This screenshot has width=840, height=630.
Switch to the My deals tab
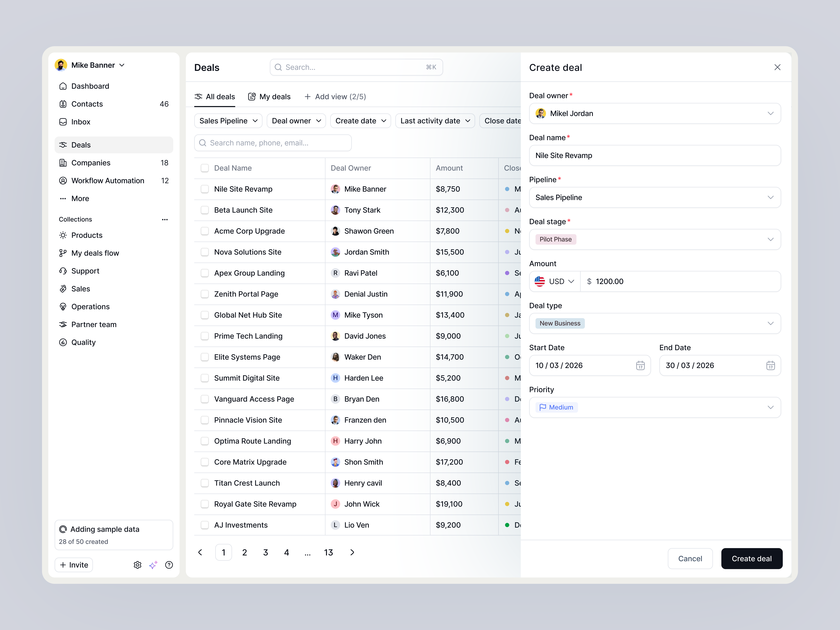(x=269, y=97)
